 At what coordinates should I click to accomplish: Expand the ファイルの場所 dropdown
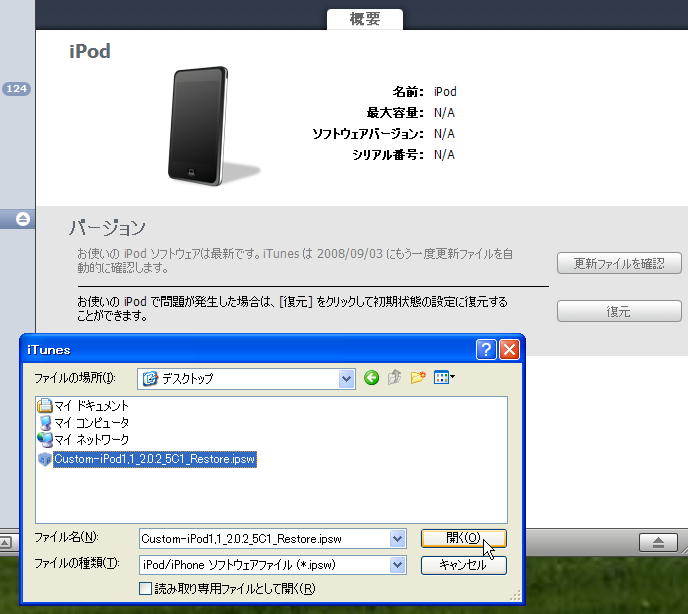point(346,379)
